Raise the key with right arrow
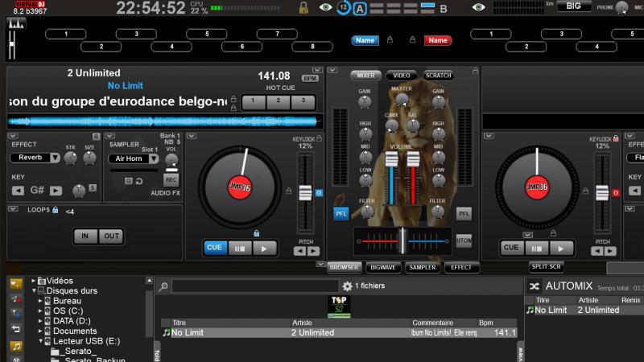Screen dimensions: 644x362 click(56, 191)
